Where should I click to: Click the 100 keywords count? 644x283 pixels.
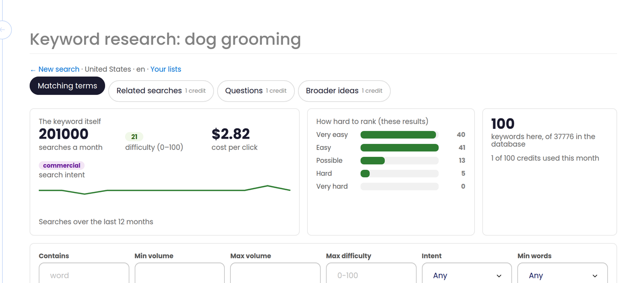pos(503,123)
